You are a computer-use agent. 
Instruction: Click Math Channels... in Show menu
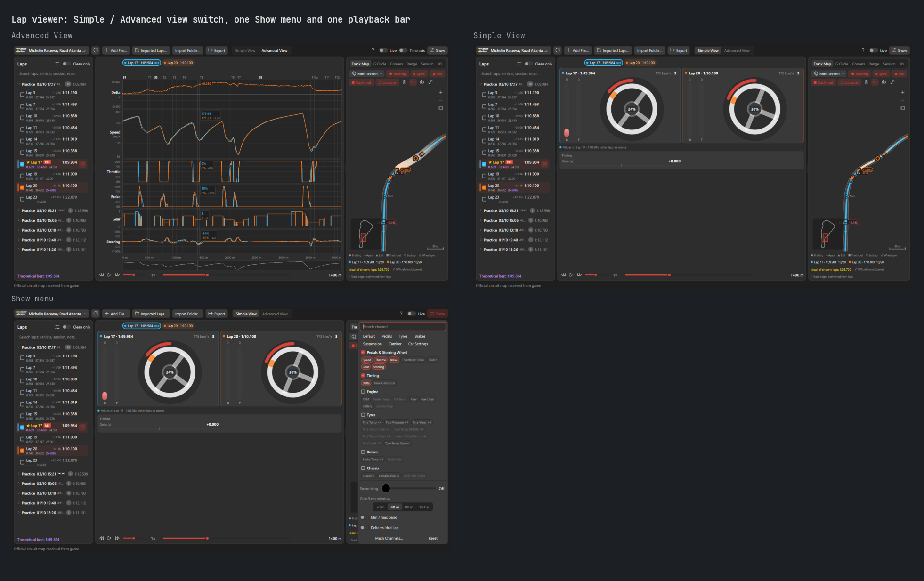(x=389, y=538)
